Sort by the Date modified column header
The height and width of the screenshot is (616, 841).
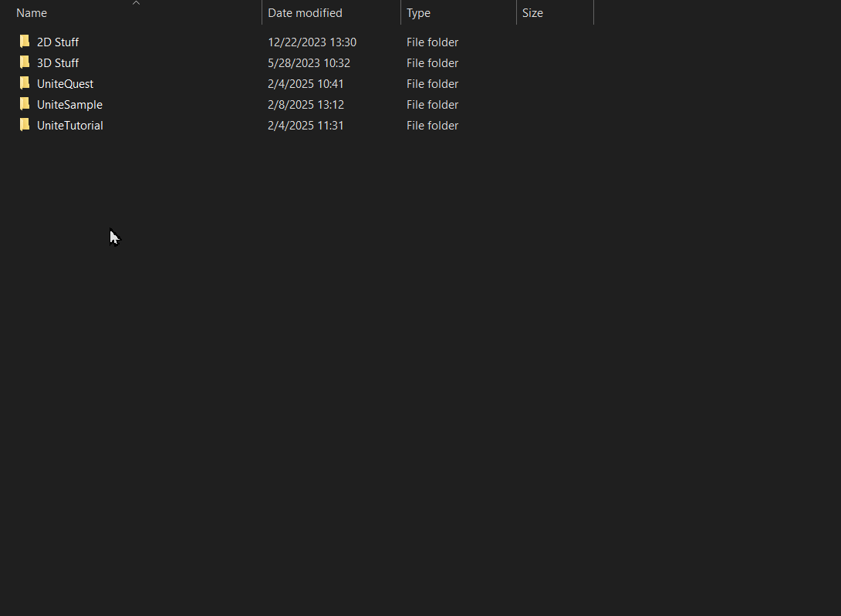point(332,13)
